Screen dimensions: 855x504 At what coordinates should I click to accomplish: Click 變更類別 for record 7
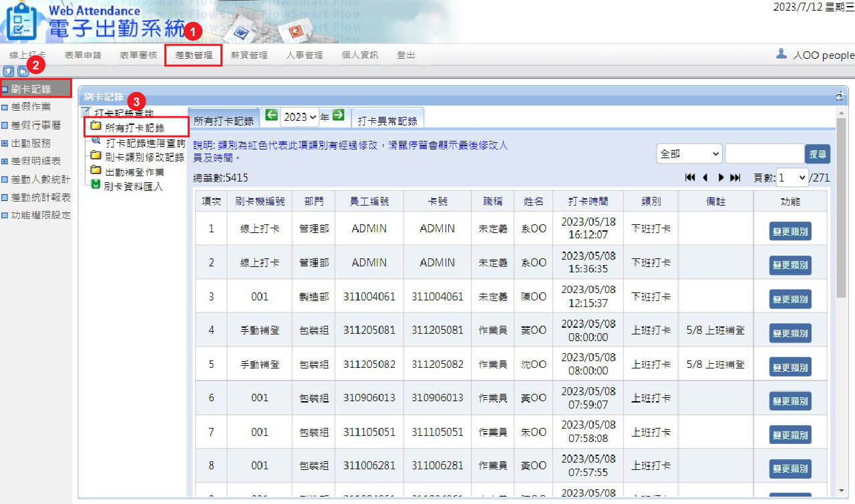point(790,435)
